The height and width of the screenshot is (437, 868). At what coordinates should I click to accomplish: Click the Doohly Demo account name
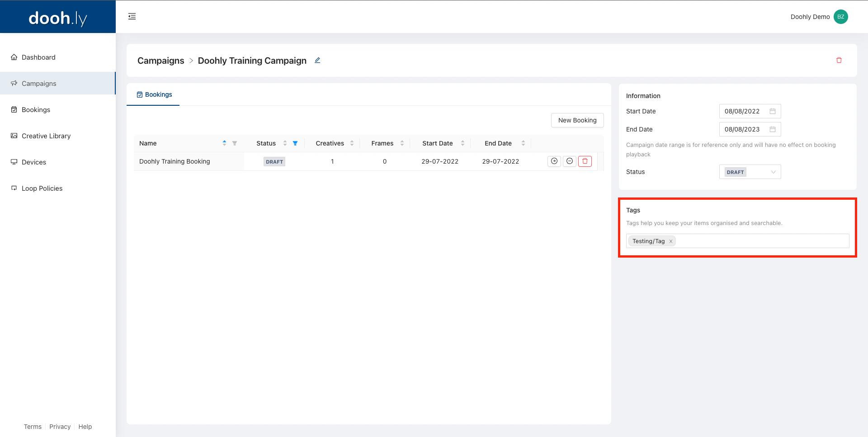click(x=810, y=17)
